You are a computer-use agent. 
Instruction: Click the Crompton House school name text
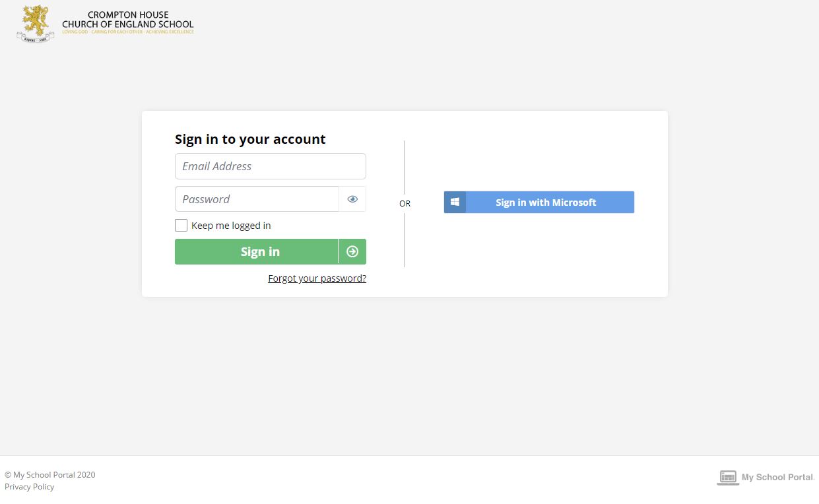pos(128,20)
